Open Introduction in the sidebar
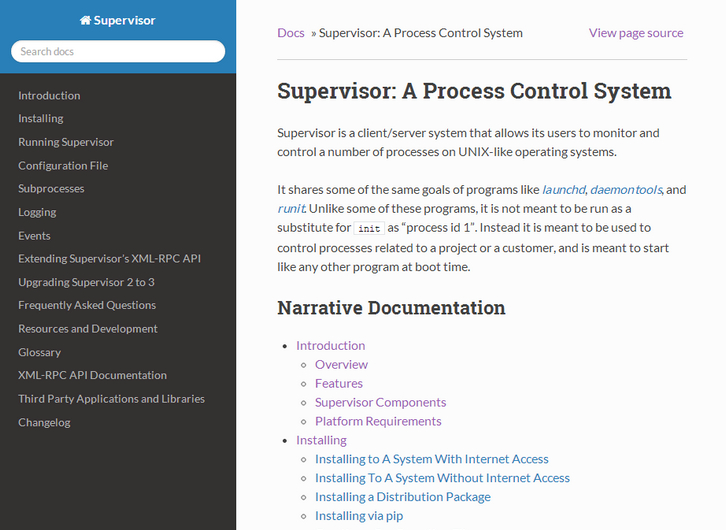The width and height of the screenshot is (726, 530). coord(49,96)
